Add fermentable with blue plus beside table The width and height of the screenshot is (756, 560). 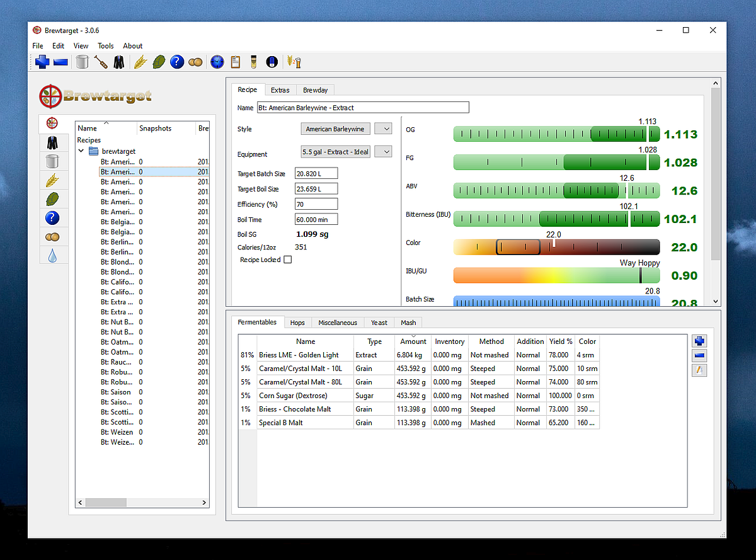pos(699,341)
